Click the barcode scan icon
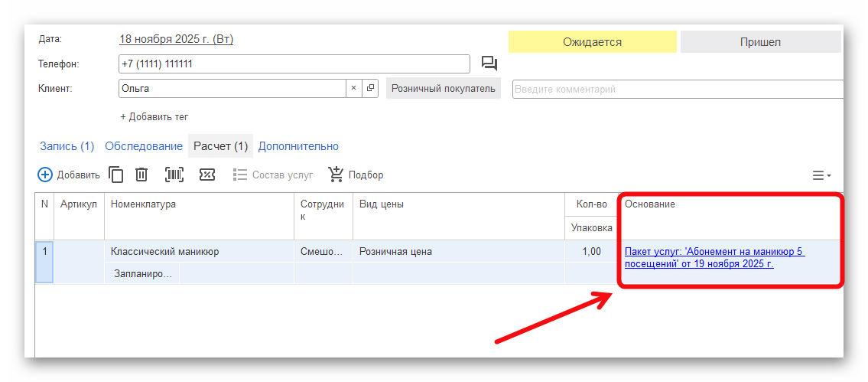868x382 pixels. [x=174, y=175]
